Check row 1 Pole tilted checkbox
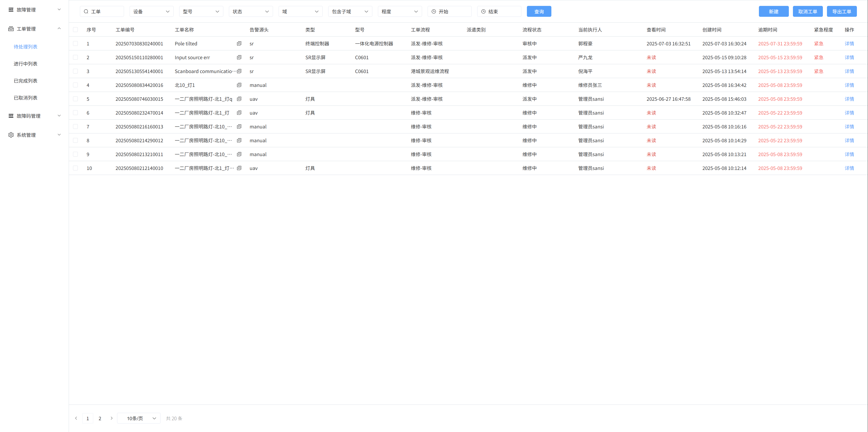 pos(76,44)
